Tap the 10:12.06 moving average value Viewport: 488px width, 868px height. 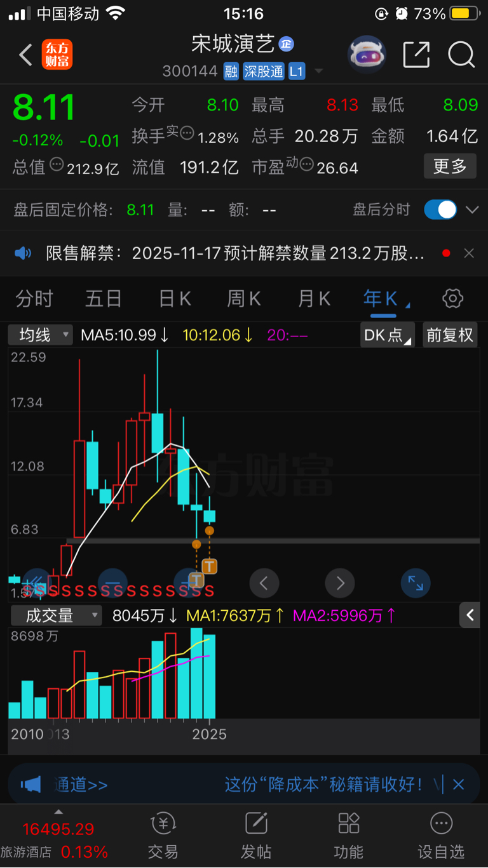coord(217,335)
